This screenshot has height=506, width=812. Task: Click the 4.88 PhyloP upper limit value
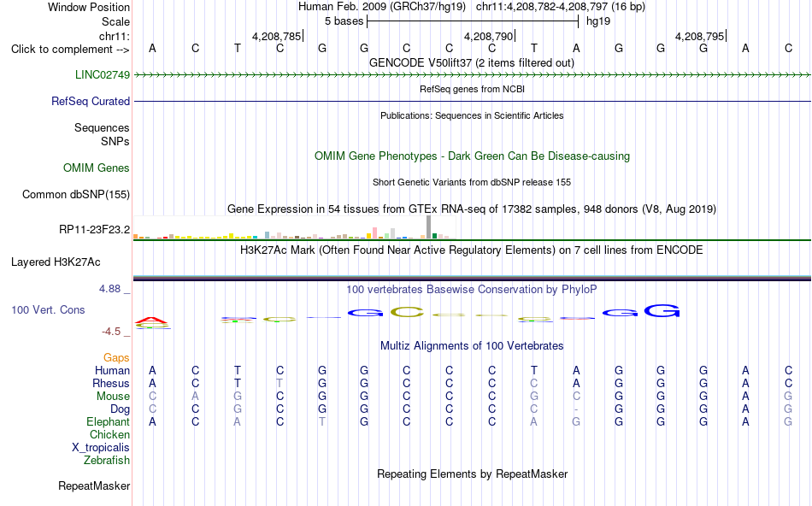(109, 289)
